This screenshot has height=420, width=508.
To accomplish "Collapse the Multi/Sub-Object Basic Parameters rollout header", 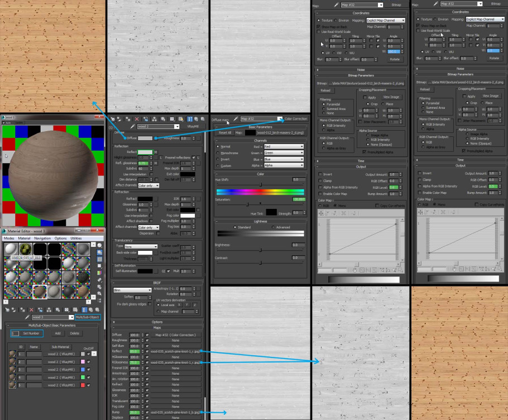I will (x=52, y=325).
